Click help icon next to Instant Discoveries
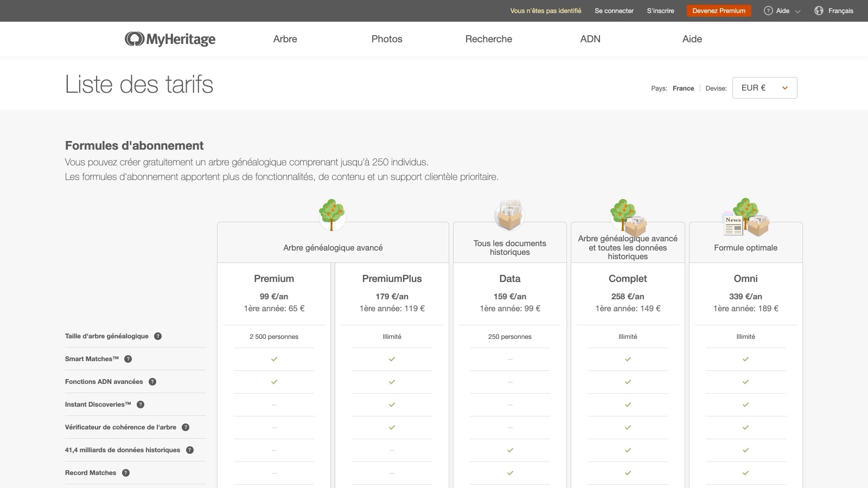 (x=141, y=404)
